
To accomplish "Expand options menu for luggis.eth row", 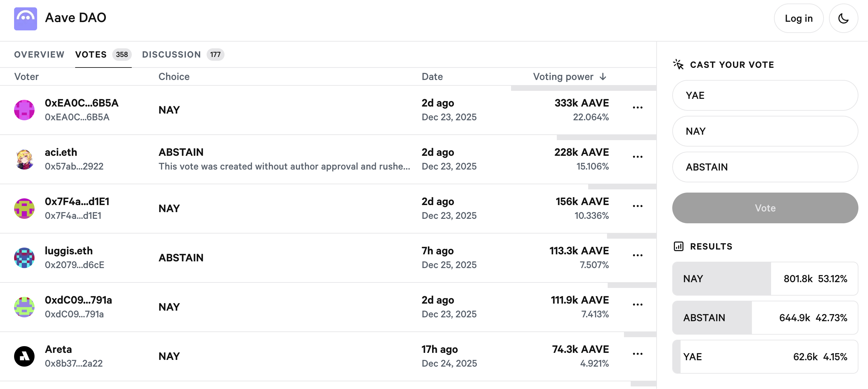I will click(637, 255).
